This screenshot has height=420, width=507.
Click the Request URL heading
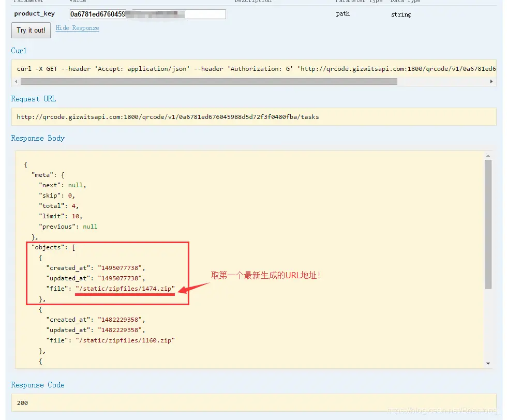tap(34, 99)
